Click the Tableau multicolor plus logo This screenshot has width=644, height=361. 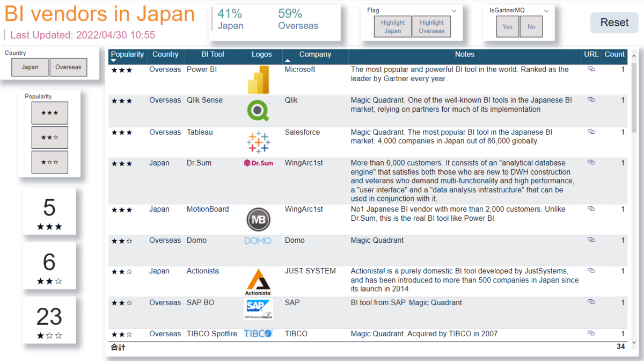pyautogui.click(x=258, y=142)
